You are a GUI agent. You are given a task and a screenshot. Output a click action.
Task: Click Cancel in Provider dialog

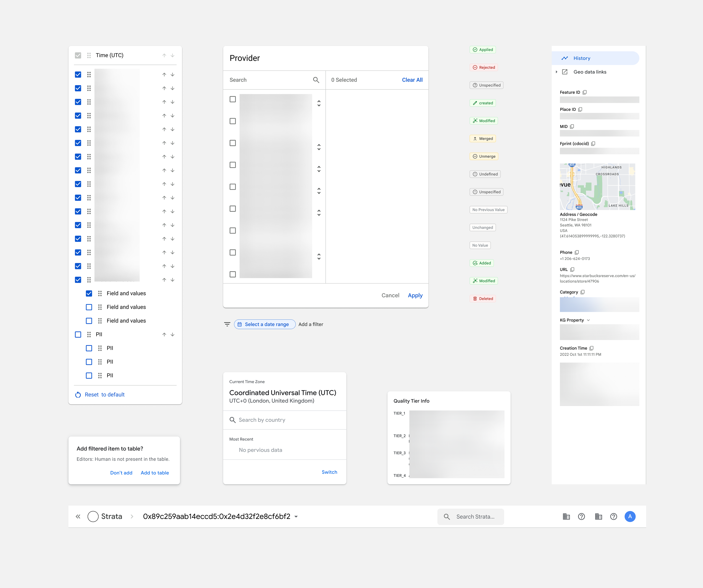coord(390,295)
